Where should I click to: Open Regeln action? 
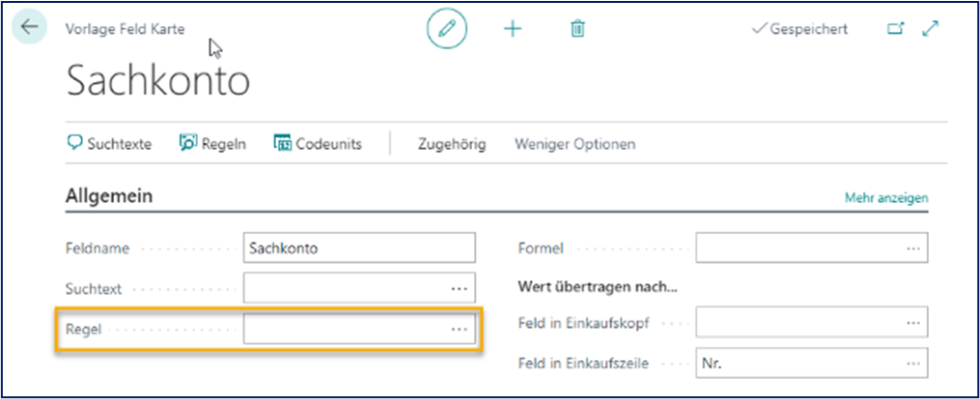click(x=213, y=144)
